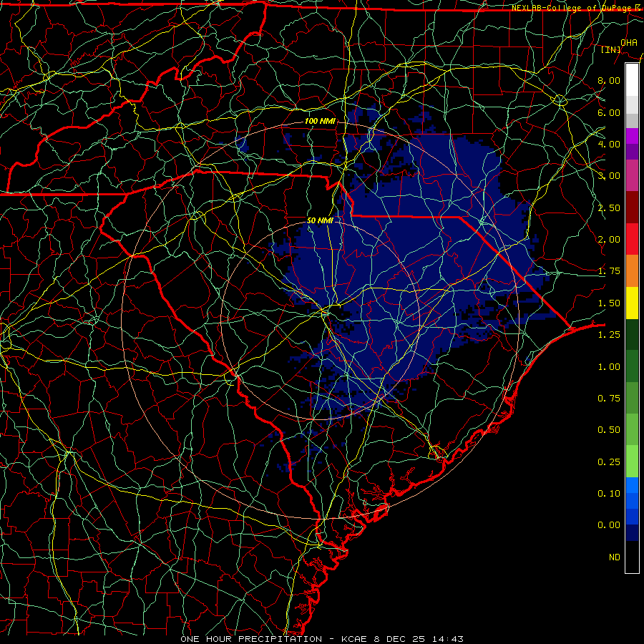The height and width of the screenshot is (644, 644).
Task: Click the 8.00 legend value
Action: tap(609, 80)
